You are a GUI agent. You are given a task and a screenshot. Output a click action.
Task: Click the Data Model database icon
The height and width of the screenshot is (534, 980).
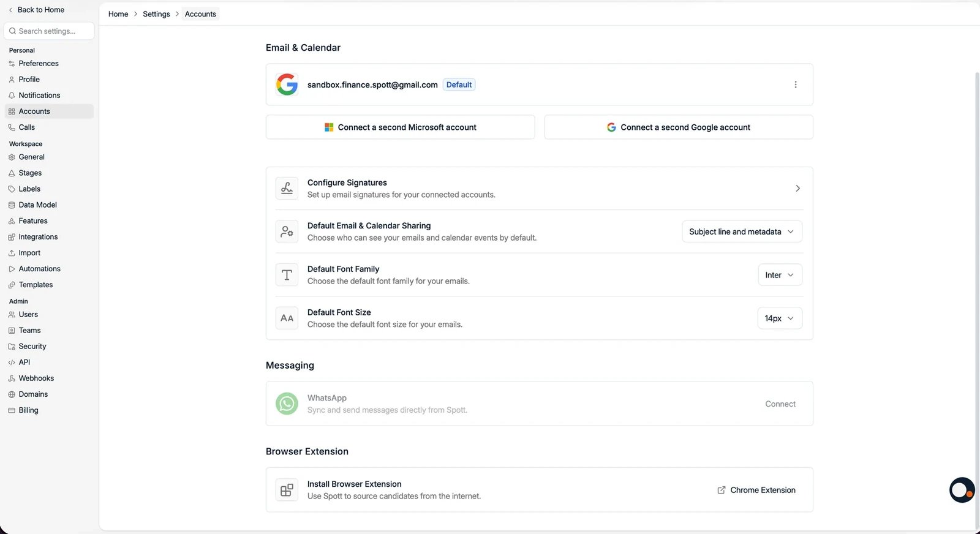pyautogui.click(x=12, y=205)
